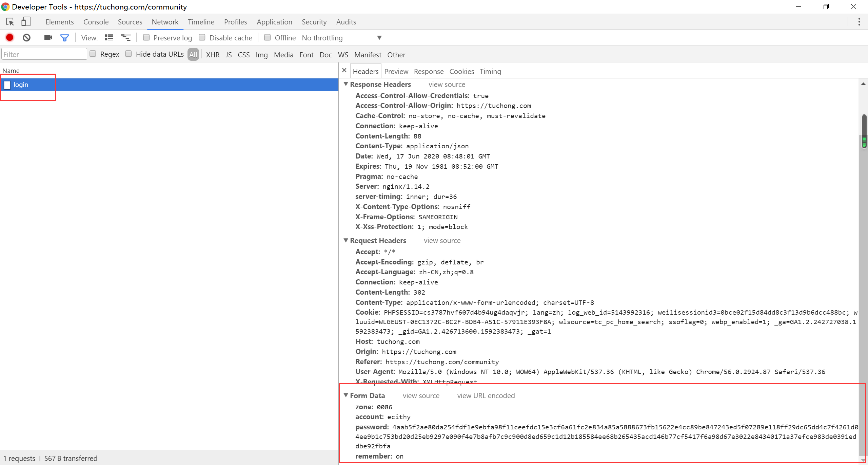The height and width of the screenshot is (465, 868).
Task: Toggle the filter funnel icon
Action: (64, 38)
